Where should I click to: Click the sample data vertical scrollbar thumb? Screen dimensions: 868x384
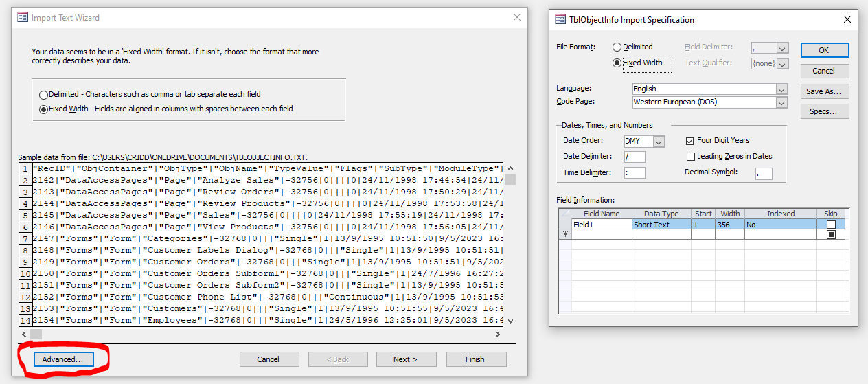(x=511, y=180)
